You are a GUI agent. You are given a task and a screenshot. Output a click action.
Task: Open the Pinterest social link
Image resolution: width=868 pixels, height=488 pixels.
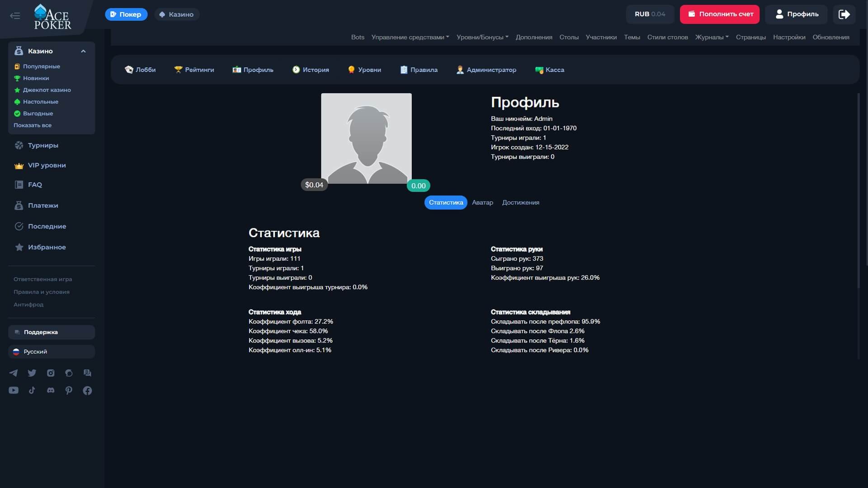click(69, 390)
